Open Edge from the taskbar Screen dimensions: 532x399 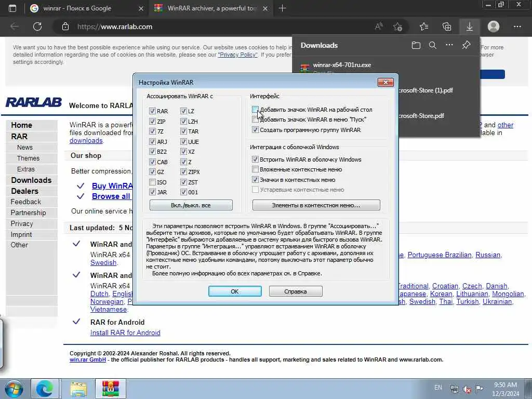pyautogui.click(x=45, y=389)
